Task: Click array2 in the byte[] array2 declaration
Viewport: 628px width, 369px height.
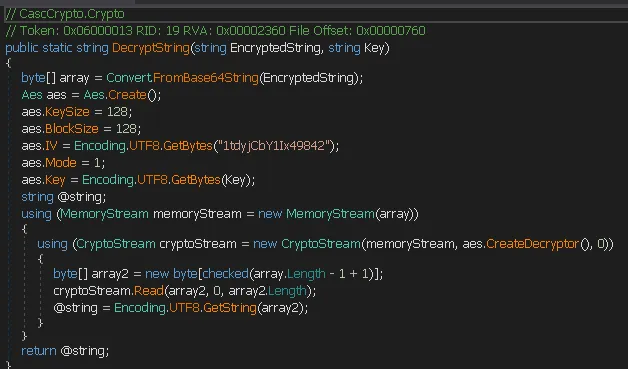Action: [110, 274]
